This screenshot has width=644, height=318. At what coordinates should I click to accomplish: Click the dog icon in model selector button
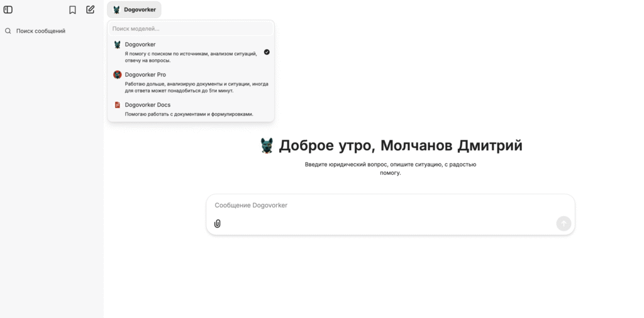116,9
